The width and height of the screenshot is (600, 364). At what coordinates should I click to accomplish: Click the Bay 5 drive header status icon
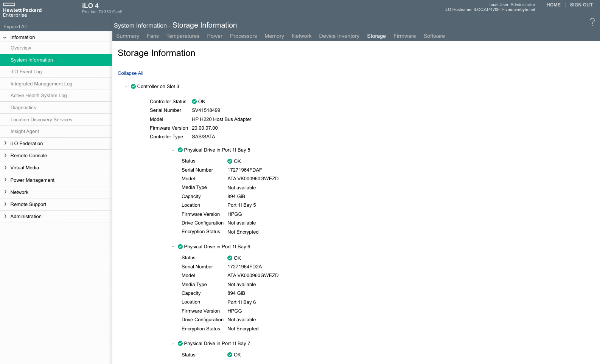click(180, 150)
